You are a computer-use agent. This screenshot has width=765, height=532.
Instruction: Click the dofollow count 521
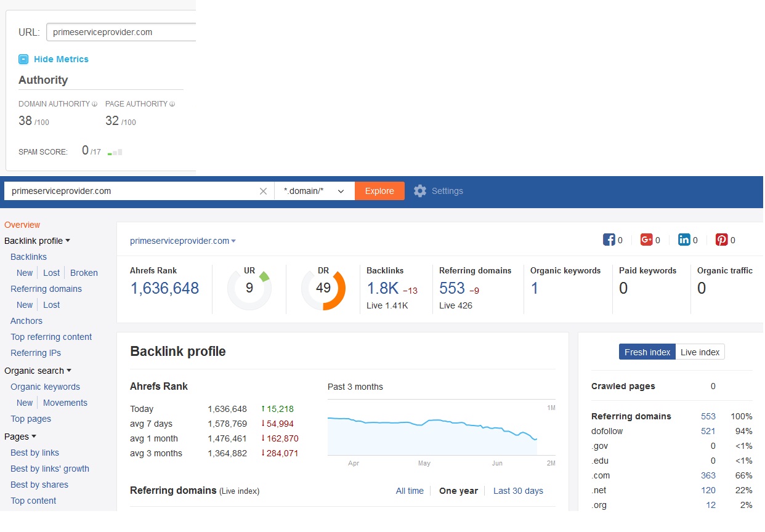pyautogui.click(x=708, y=431)
